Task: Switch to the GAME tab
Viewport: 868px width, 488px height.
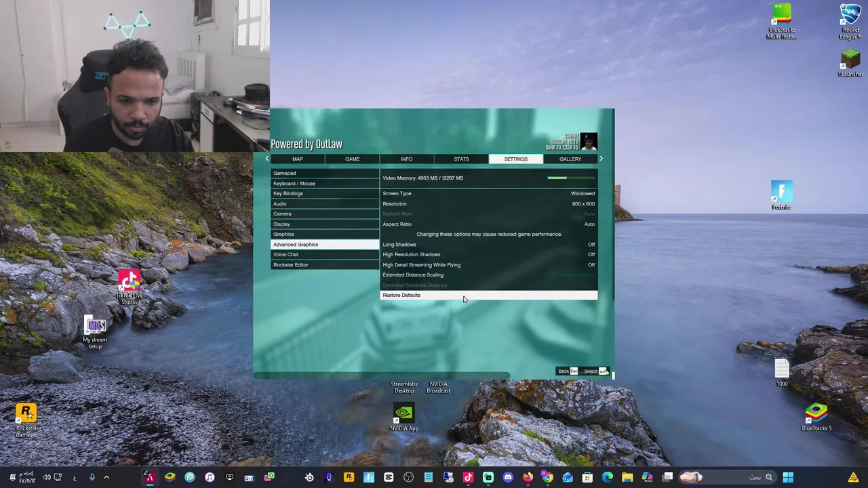Action: 352,159
